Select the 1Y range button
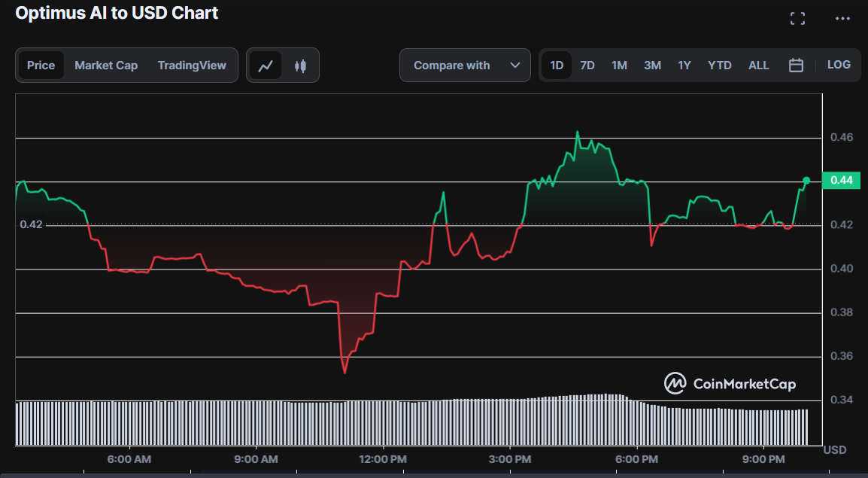The width and height of the screenshot is (868, 478). [x=684, y=65]
